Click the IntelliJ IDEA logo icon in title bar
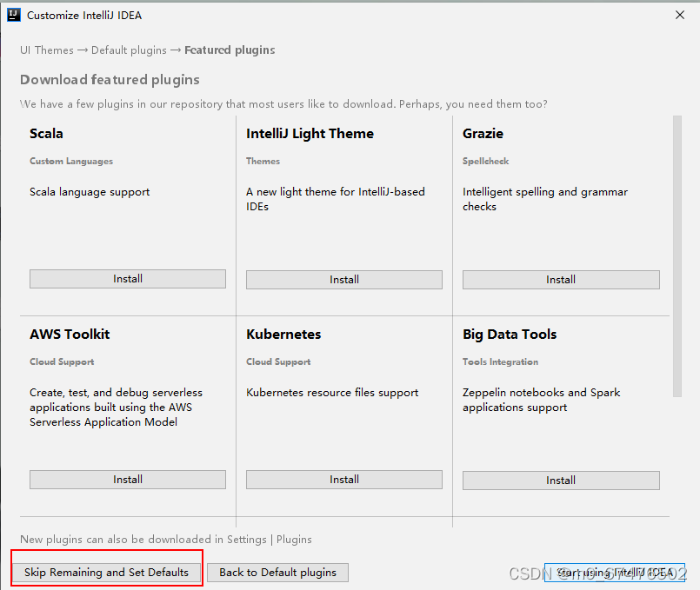700x590 pixels. 14,15
